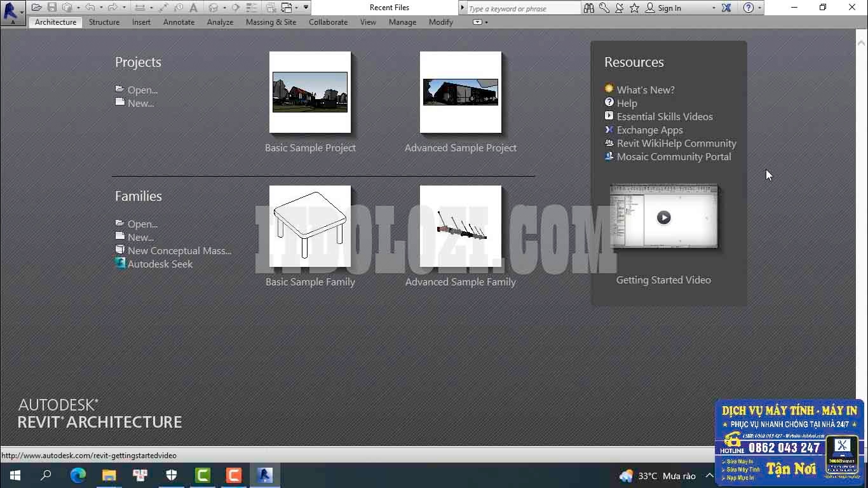Viewport: 868px width, 488px height.
Task: Switch to the Architecture ribbon tab
Action: [55, 22]
